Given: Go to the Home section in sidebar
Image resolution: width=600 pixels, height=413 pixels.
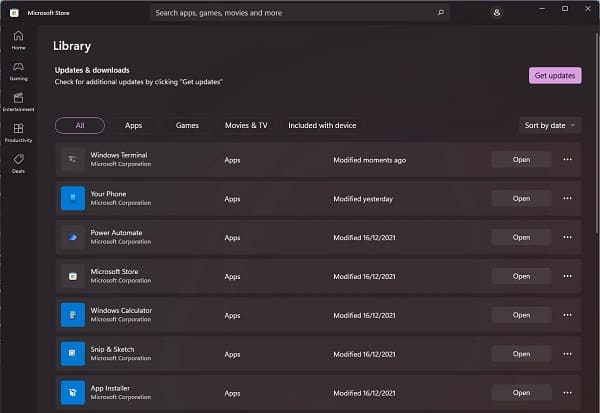Looking at the screenshot, I should [x=18, y=40].
